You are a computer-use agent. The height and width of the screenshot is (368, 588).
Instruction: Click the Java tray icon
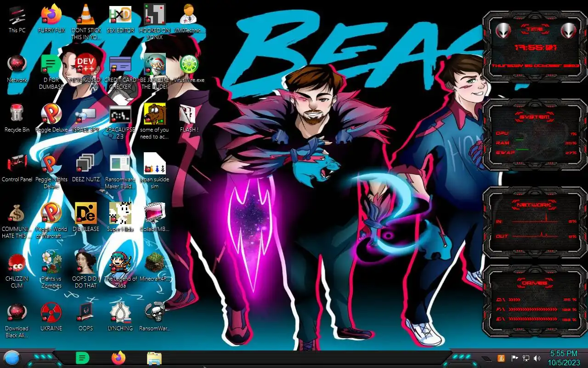(x=502, y=358)
